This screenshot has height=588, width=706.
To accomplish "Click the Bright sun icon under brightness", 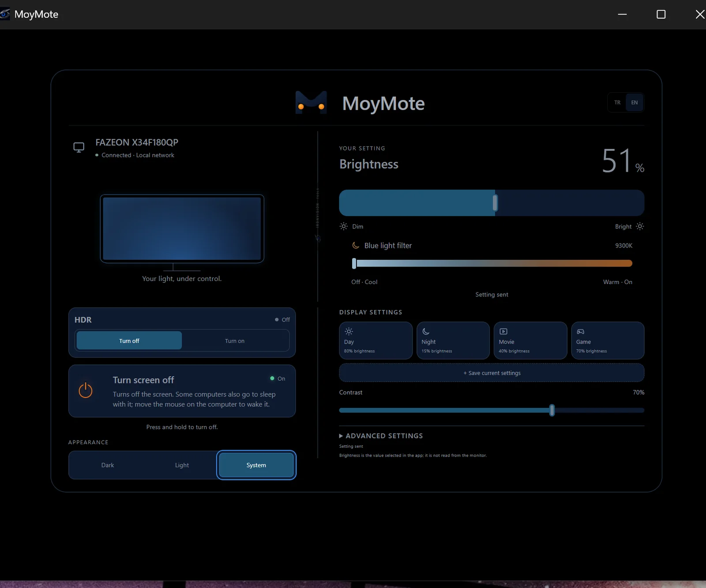I will point(640,226).
